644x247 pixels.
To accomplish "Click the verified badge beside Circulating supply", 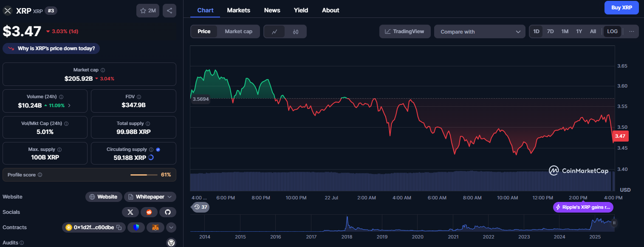I will (x=158, y=150).
